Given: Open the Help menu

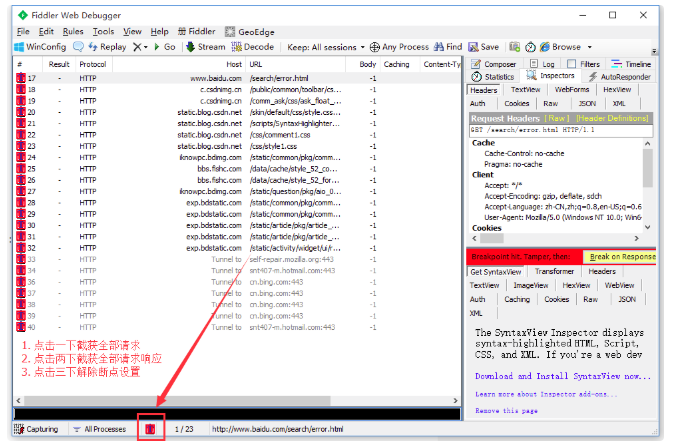Looking at the screenshot, I should click(x=159, y=32).
